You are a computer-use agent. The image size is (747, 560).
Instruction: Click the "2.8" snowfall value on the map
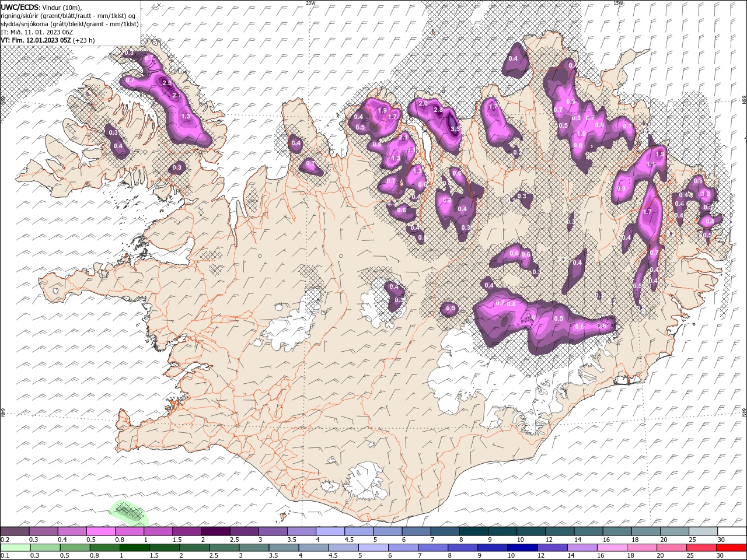coord(438,110)
